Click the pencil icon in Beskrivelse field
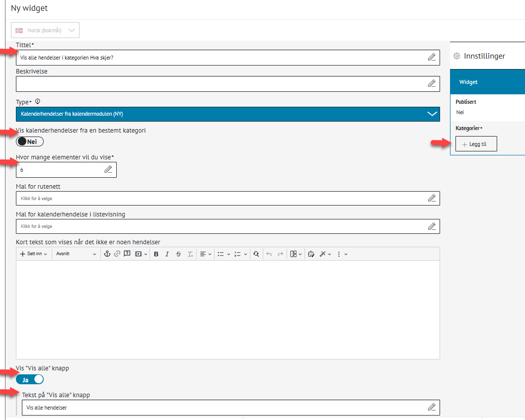Image resolution: width=525 pixels, height=420 pixels. [x=432, y=83]
